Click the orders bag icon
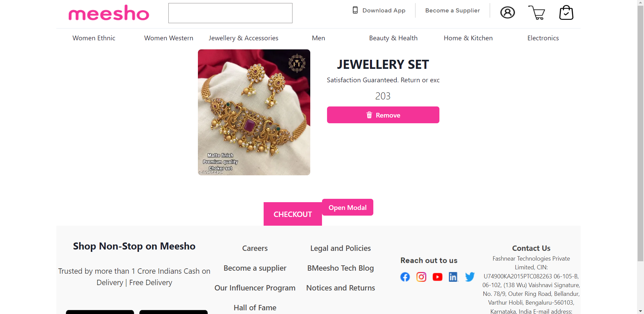Image resolution: width=644 pixels, height=314 pixels. tap(566, 13)
